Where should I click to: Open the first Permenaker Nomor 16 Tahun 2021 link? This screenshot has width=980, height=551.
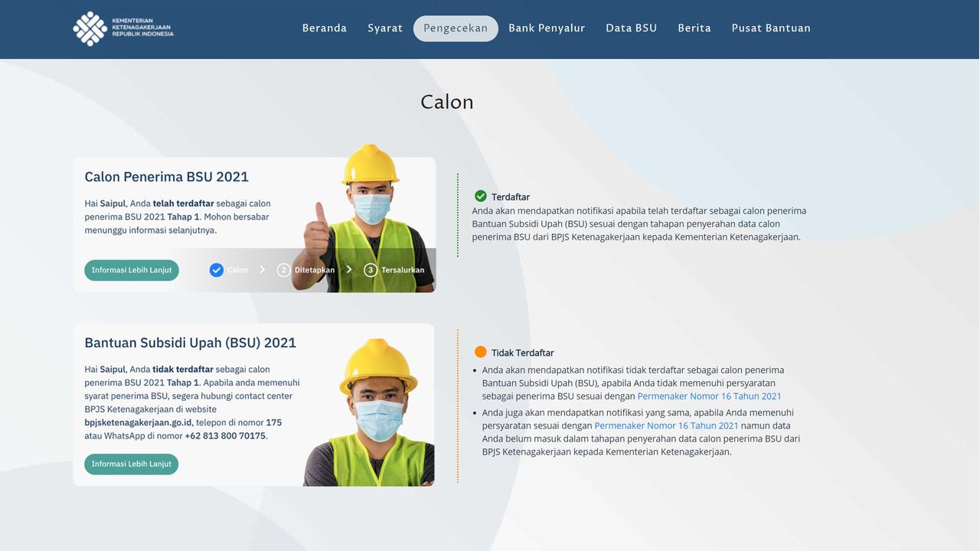(x=709, y=396)
